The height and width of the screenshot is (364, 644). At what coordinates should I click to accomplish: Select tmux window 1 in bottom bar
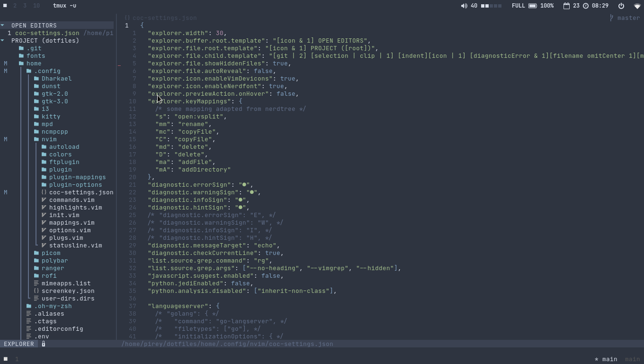pos(17,359)
